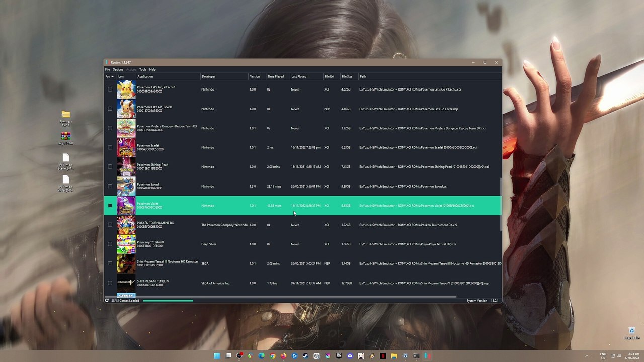Open the Options menu

pos(118,69)
